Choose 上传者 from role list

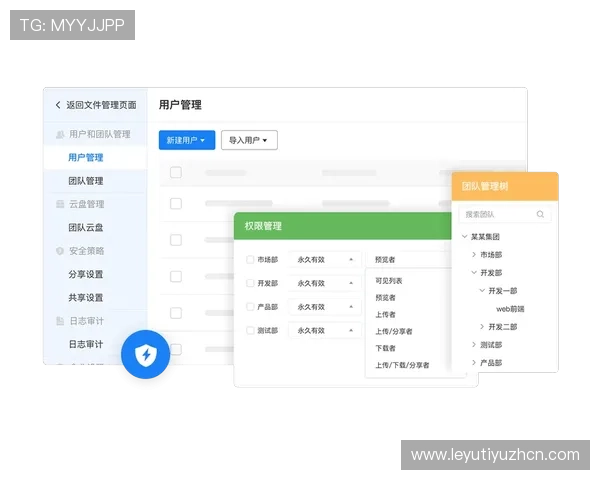pos(385,314)
